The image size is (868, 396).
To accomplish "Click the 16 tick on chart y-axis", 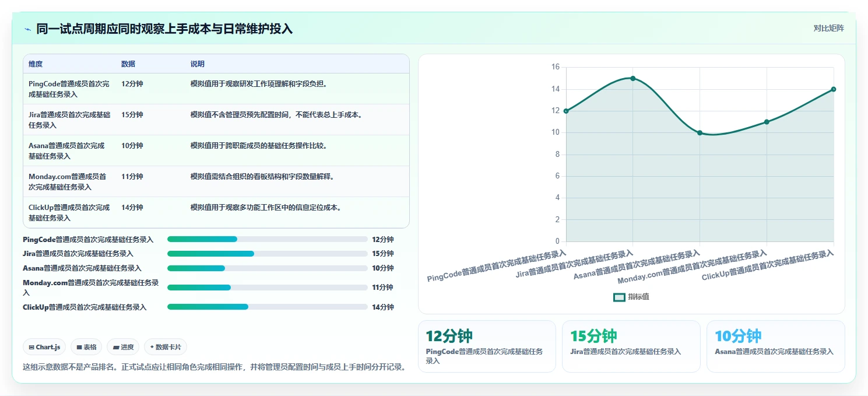I will click(555, 67).
